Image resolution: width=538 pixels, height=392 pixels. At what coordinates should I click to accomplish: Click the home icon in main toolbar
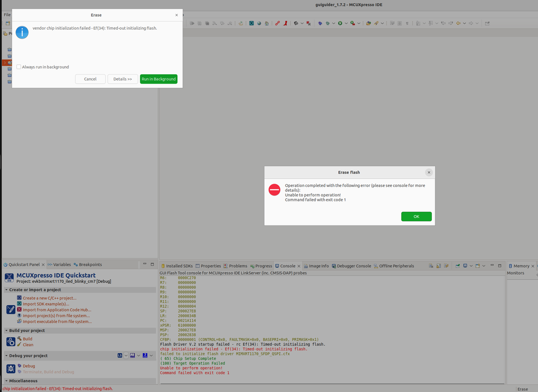tap(267, 23)
